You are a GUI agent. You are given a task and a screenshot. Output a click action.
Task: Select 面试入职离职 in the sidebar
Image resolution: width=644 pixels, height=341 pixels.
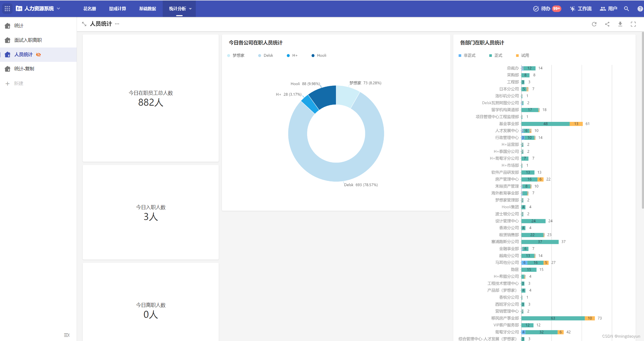[38, 40]
